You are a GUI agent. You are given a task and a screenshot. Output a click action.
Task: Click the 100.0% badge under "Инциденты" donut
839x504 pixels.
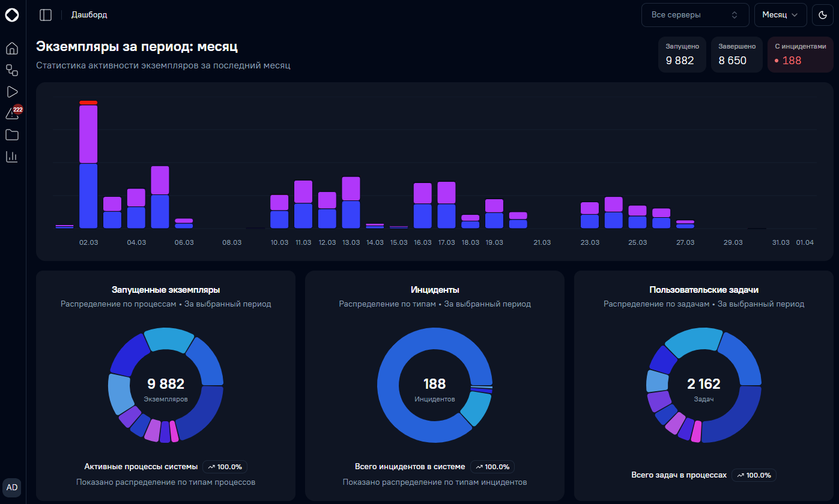tap(492, 467)
